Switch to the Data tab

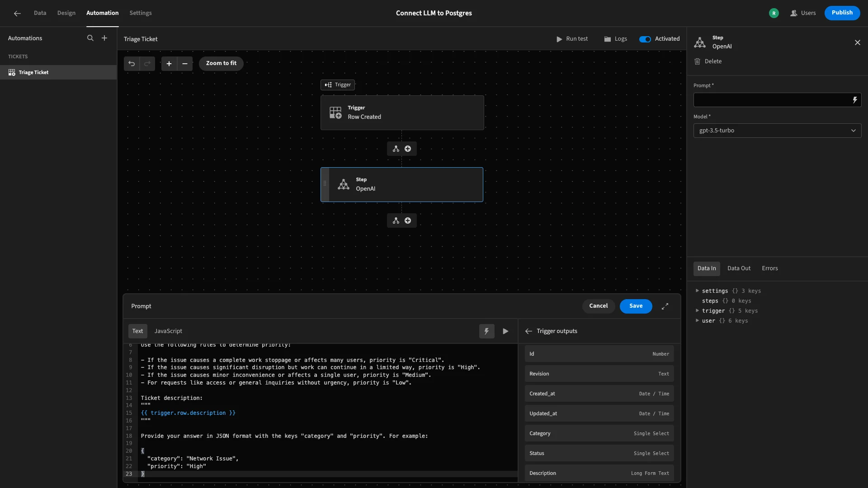click(40, 13)
